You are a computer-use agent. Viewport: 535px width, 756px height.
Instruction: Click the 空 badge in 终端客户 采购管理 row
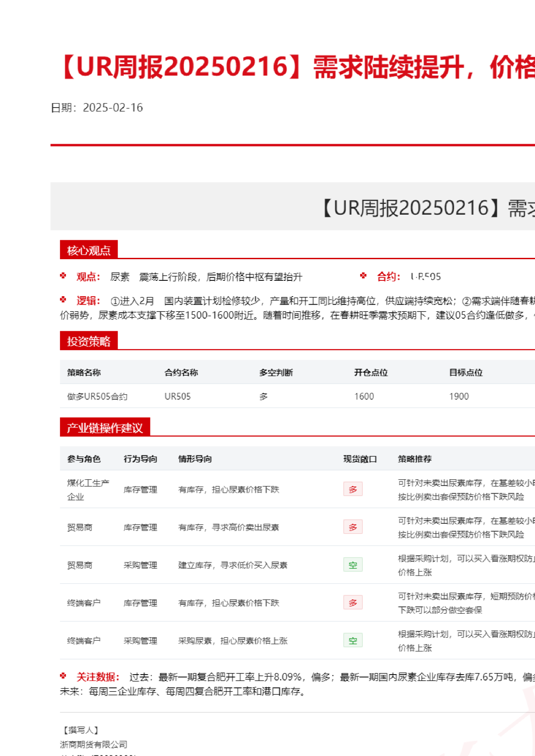pos(353,640)
